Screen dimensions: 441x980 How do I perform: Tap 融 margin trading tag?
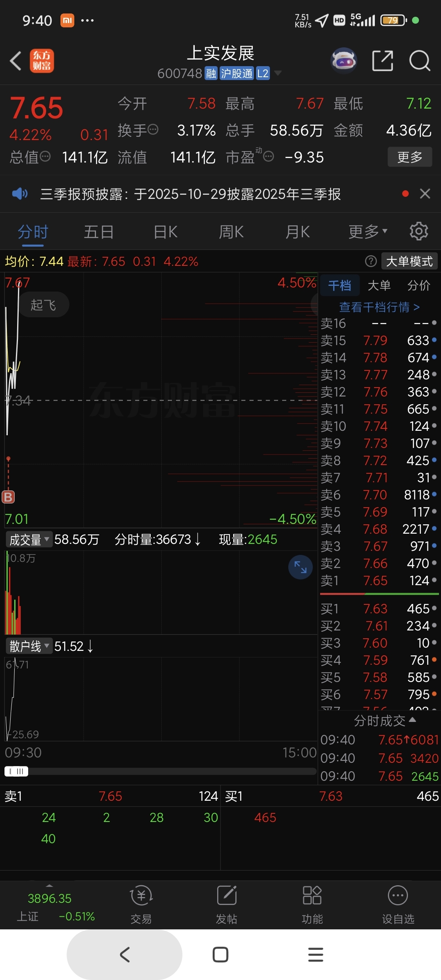click(x=211, y=73)
